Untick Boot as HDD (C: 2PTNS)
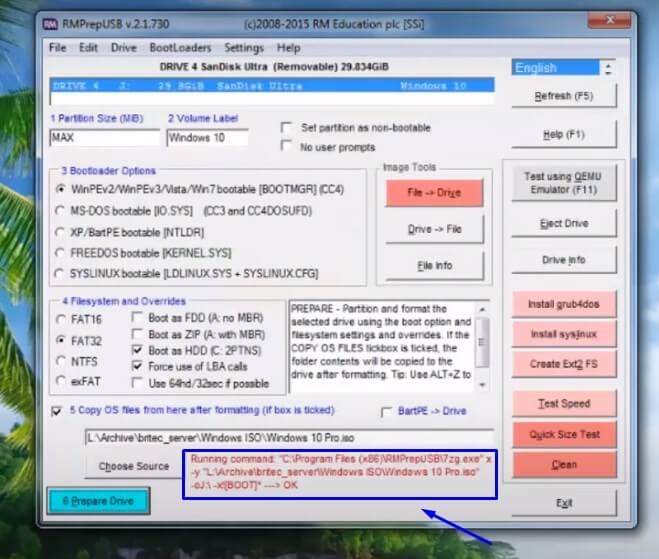Viewport: 659px width, 559px height. 137,350
